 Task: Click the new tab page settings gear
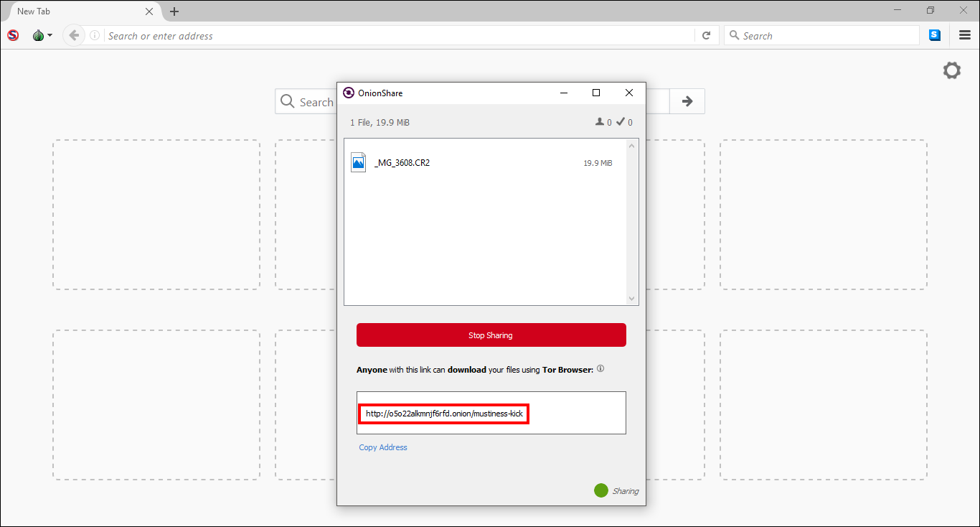[x=952, y=70]
